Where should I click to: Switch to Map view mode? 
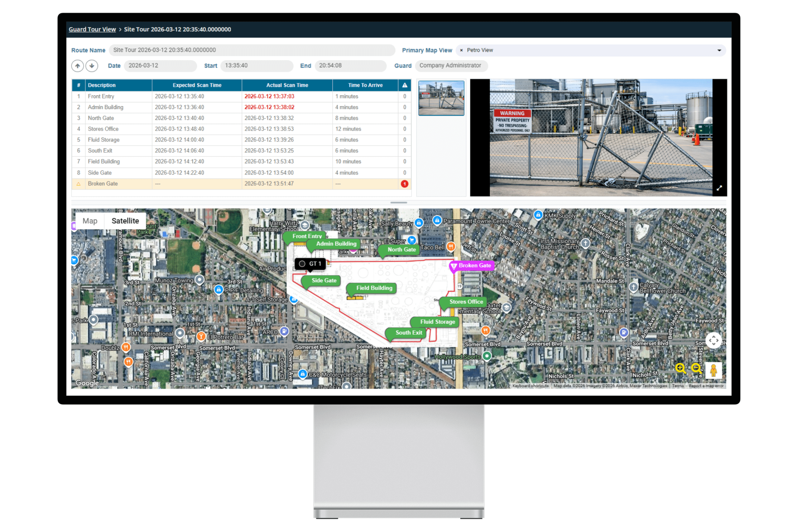(90, 221)
